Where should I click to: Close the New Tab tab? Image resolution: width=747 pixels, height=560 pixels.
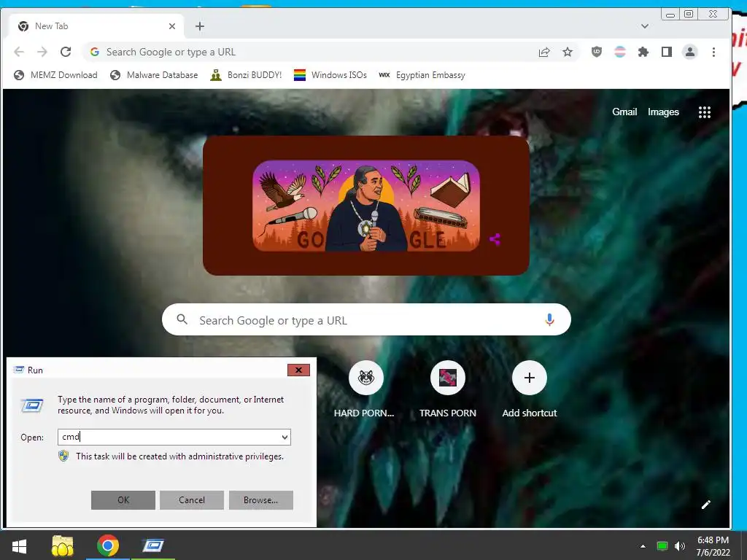click(172, 26)
